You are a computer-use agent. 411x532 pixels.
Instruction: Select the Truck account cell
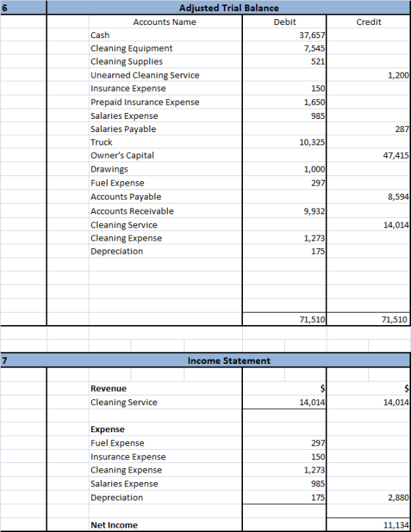[x=166, y=142]
